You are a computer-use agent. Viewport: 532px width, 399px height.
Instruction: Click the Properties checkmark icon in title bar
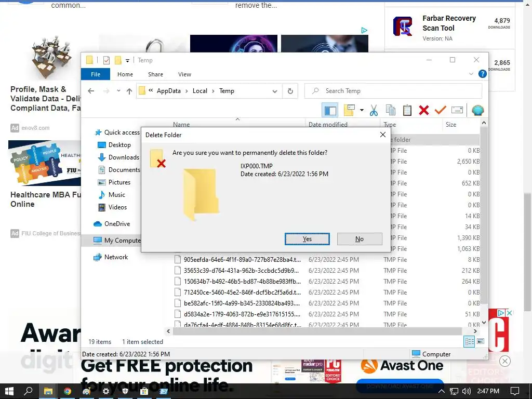tap(106, 60)
